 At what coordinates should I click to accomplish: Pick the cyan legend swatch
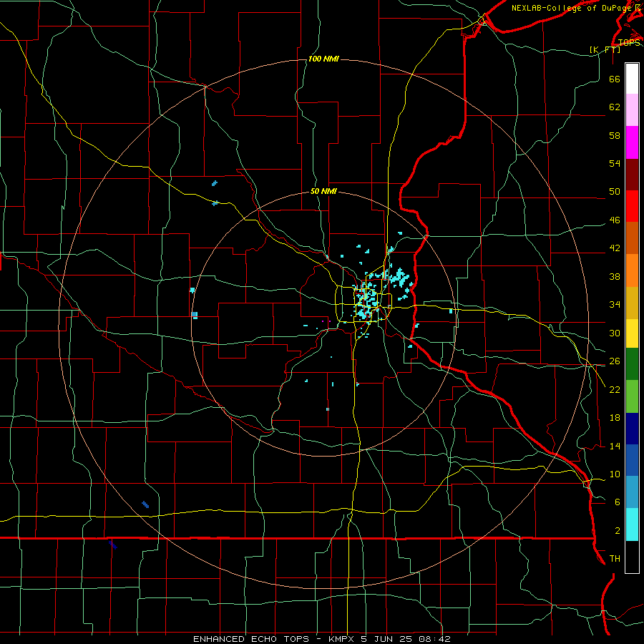(632, 525)
